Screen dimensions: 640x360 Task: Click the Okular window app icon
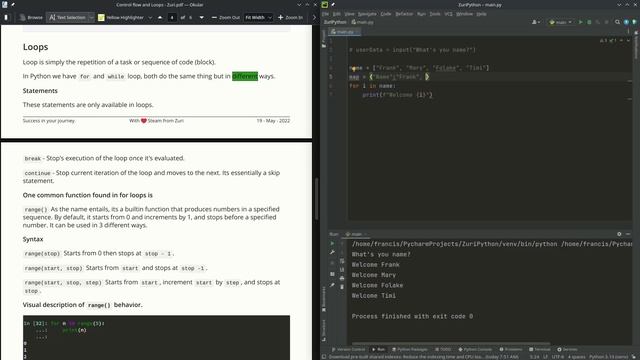[x=5, y=4]
